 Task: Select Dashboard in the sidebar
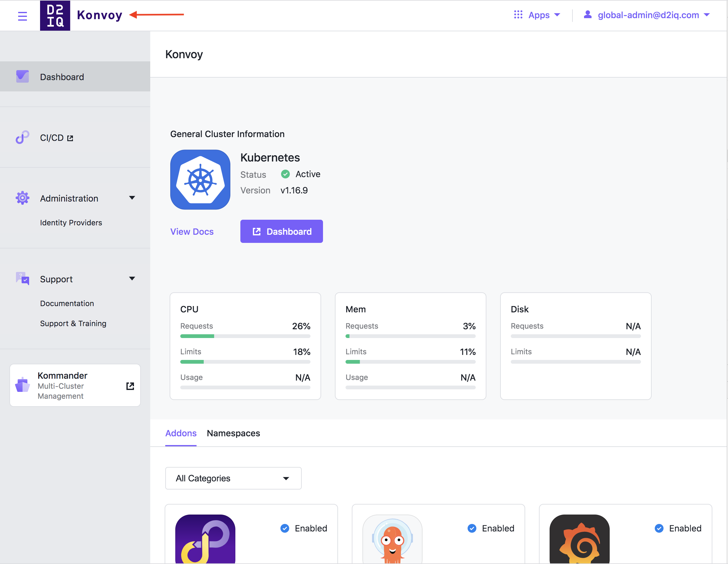[x=75, y=76]
